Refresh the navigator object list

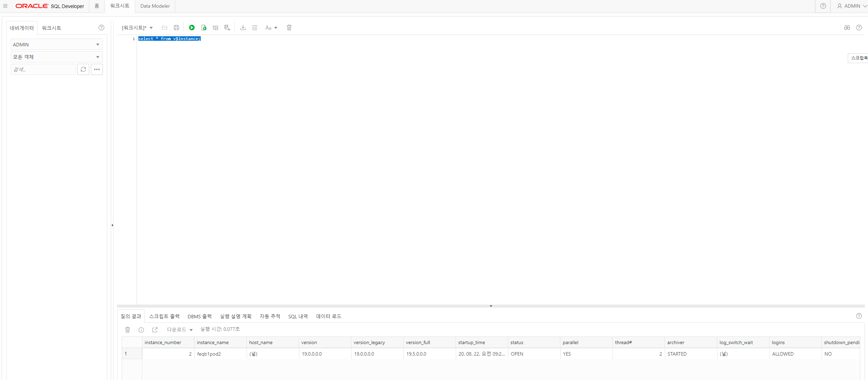[83, 69]
